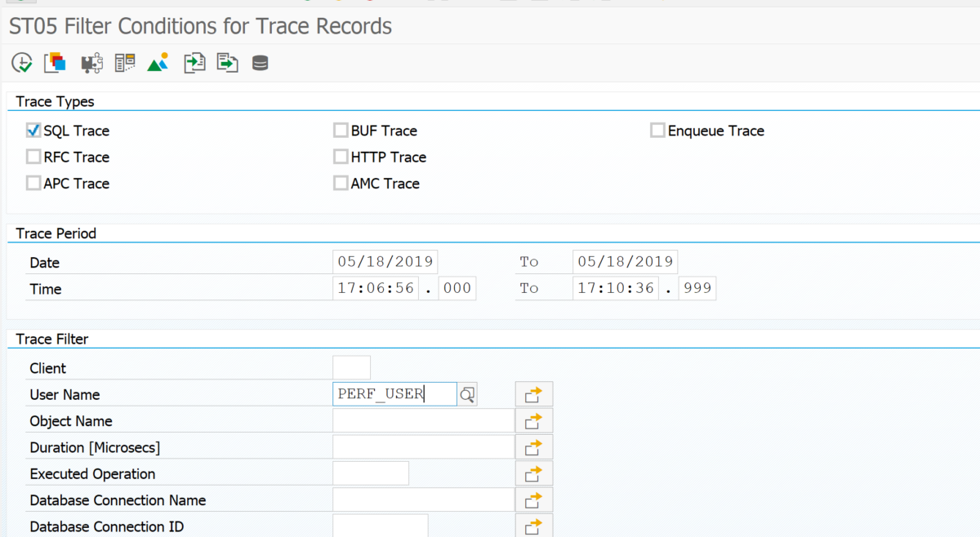
Task: Enable the Enqueue Trace checkbox
Action: click(x=657, y=129)
